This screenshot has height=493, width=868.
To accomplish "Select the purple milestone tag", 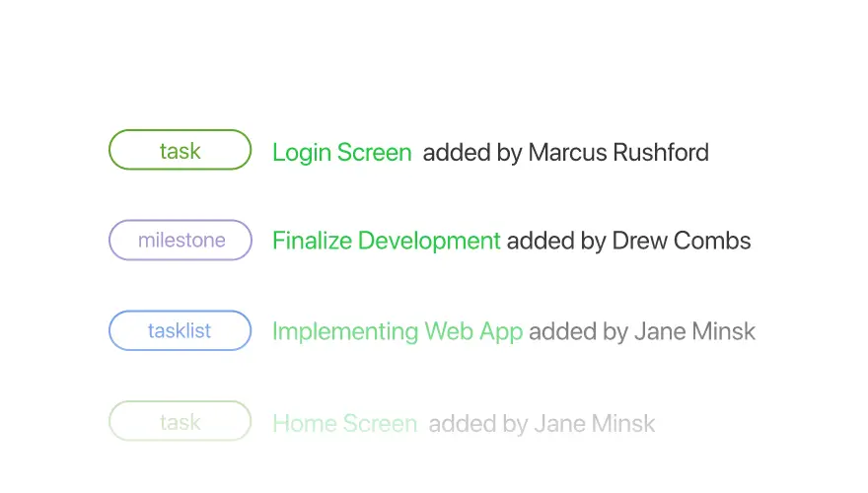I will pyautogui.click(x=180, y=241).
